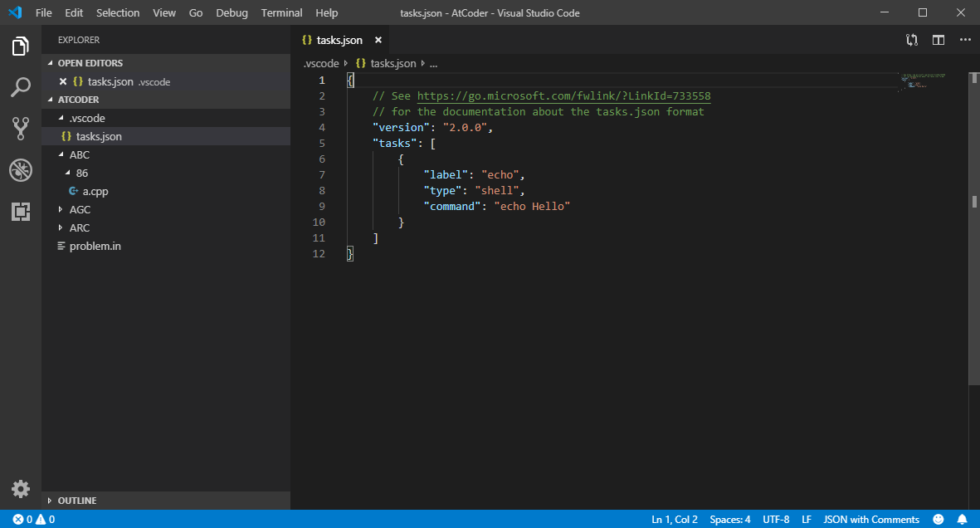Expand the OUTLINE section
The image size is (980, 528).
coord(76,501)
